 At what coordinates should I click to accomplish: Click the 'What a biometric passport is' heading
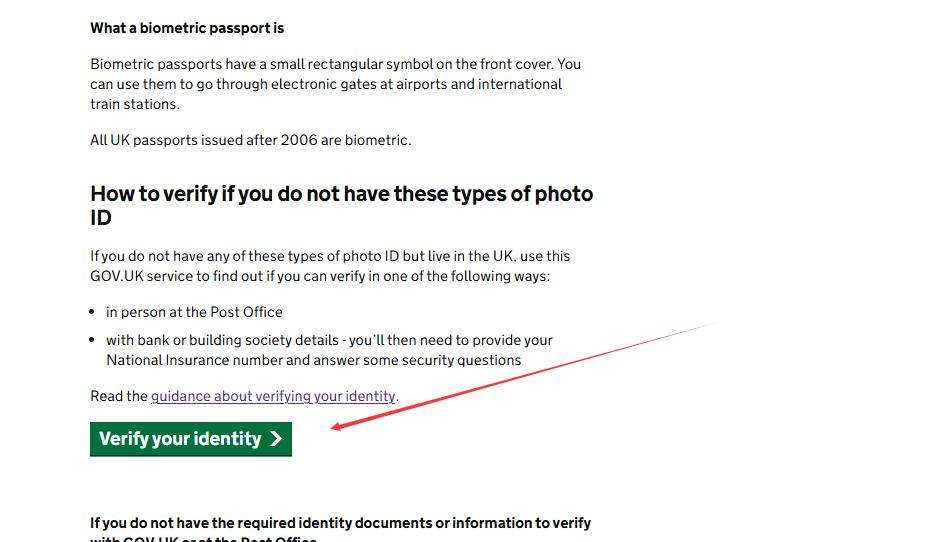187,29
